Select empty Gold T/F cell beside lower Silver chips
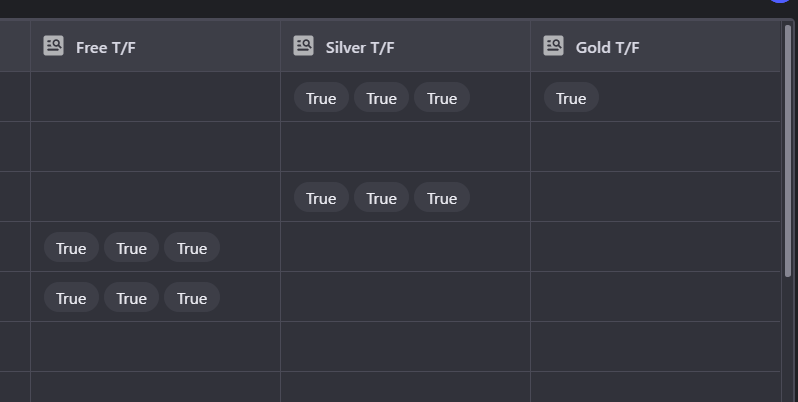The height and width of the screenshot is (402, 798). pos(656,196)
